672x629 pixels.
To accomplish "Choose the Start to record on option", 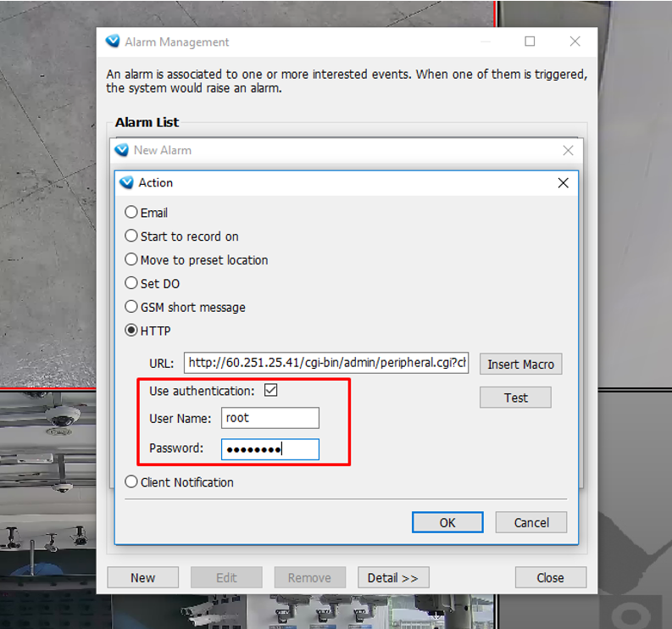I will 131,237.
